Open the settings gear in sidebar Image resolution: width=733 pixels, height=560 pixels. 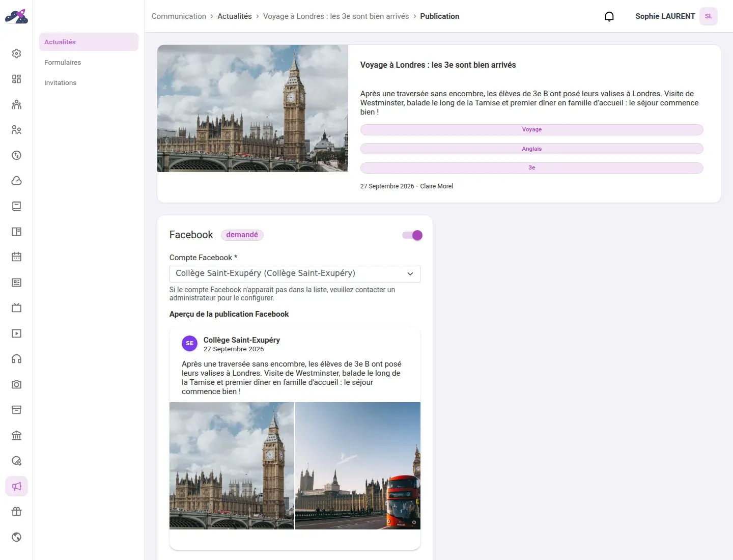coord(16,53)
